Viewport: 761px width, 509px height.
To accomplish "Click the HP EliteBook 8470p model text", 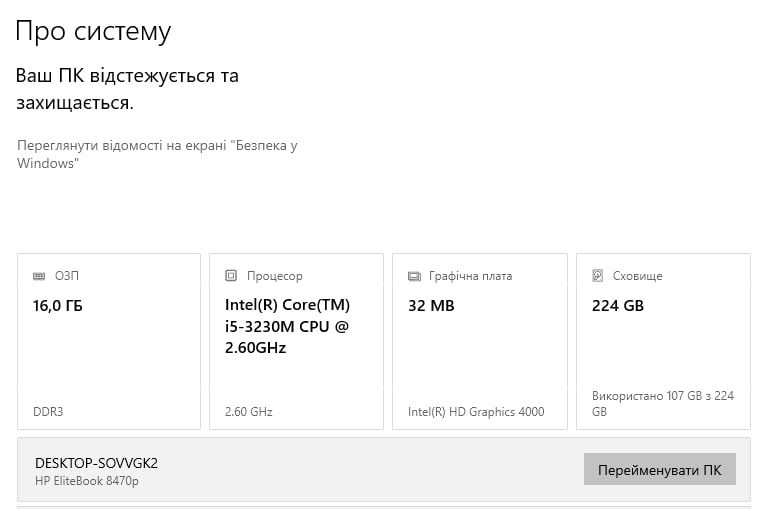I will tap(87, 481).
